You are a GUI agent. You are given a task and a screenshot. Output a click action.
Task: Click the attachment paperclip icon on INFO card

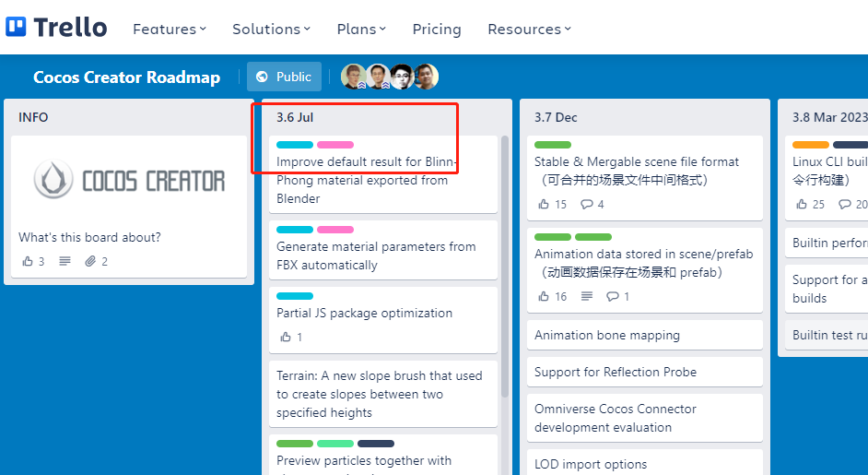click(90, 261)
